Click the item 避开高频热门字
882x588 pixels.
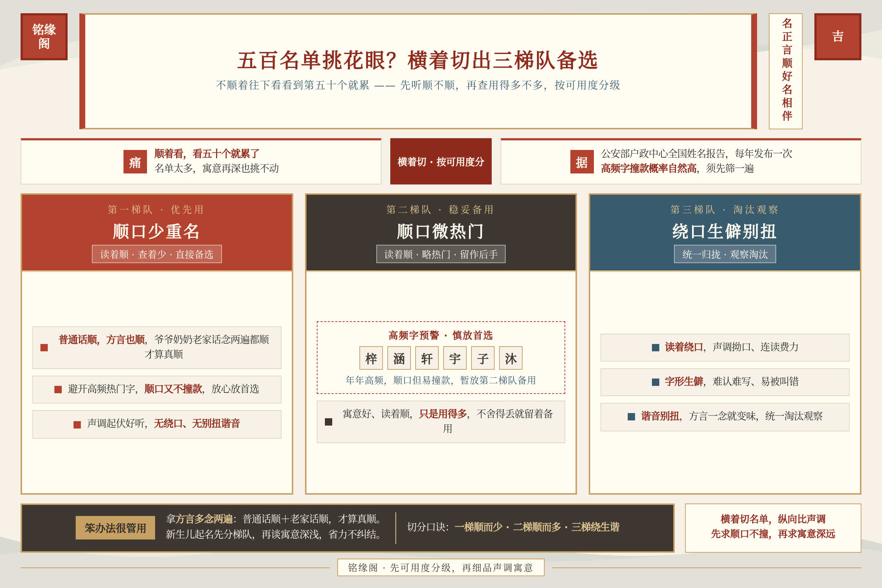tap(157, 389)
